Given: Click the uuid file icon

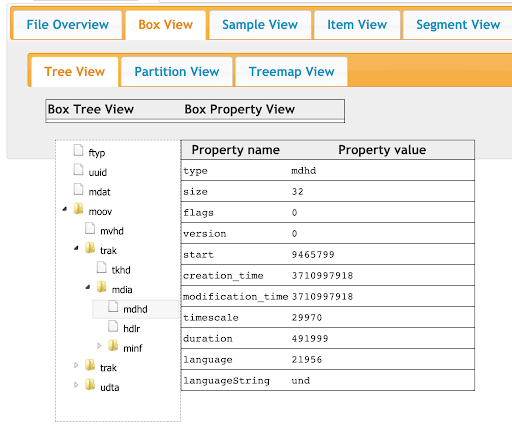Looking at the screenshot, I should (x=78, y=170).
